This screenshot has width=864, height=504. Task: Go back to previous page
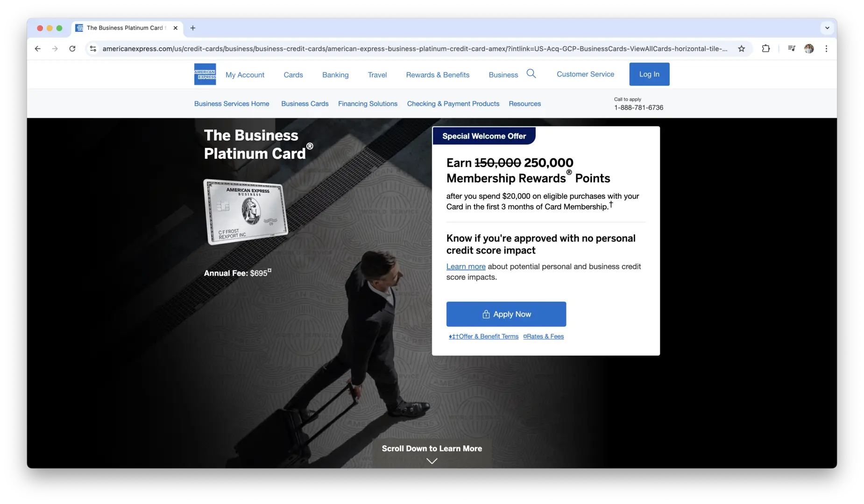(38, 49)
